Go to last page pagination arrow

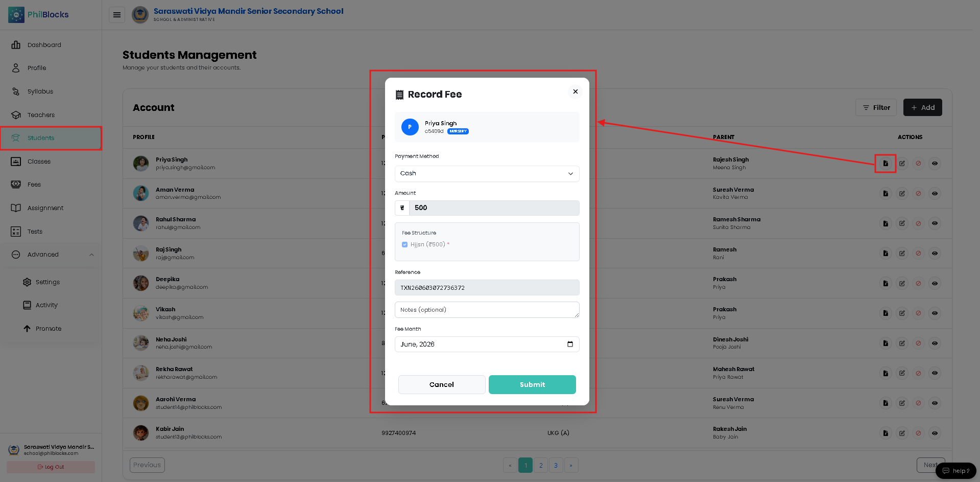point(571,465)
